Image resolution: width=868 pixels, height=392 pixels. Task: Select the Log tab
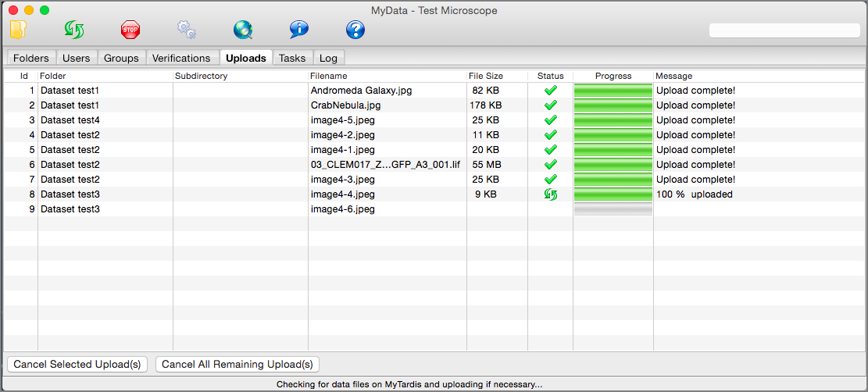328,58
